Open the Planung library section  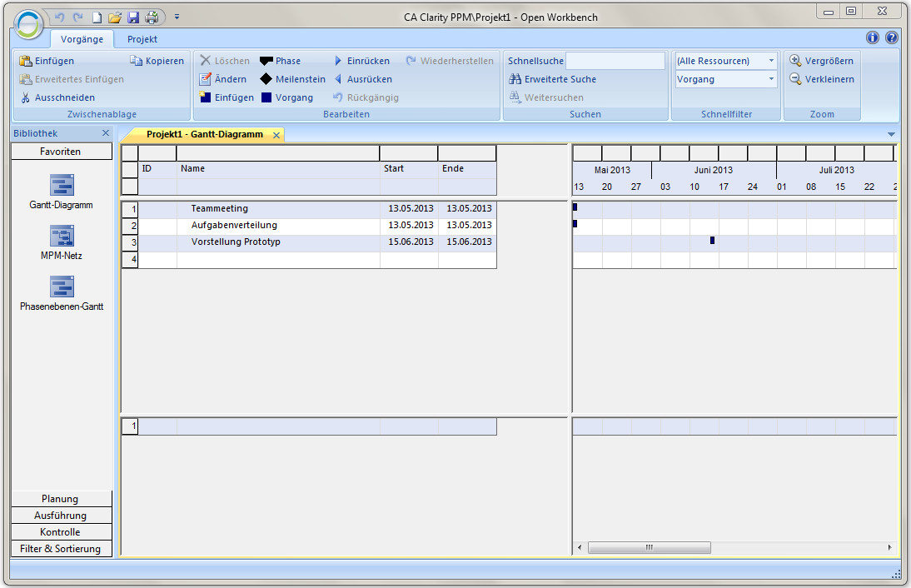(61, 499)
